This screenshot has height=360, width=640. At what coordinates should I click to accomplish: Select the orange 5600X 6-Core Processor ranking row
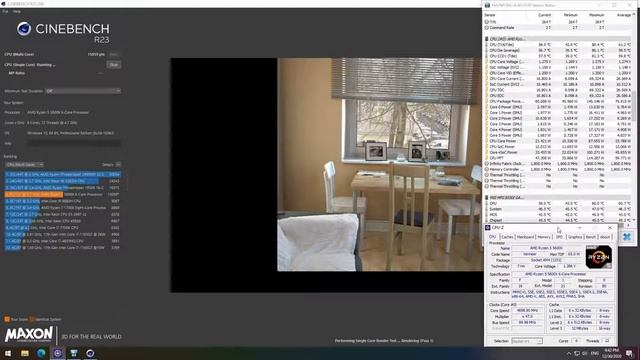click(63, 194)
